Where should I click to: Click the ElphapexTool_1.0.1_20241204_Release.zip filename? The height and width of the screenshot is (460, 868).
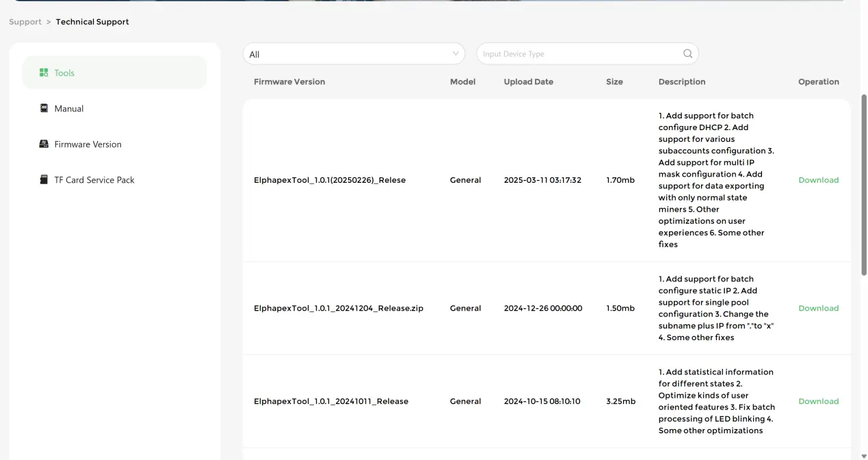tap(338, 308)
